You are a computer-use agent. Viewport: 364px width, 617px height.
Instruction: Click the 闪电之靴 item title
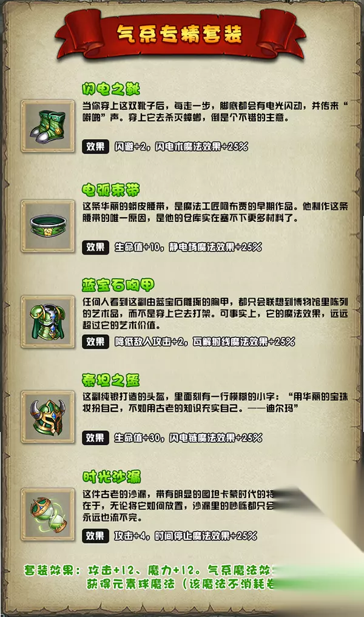pos(110,89)
